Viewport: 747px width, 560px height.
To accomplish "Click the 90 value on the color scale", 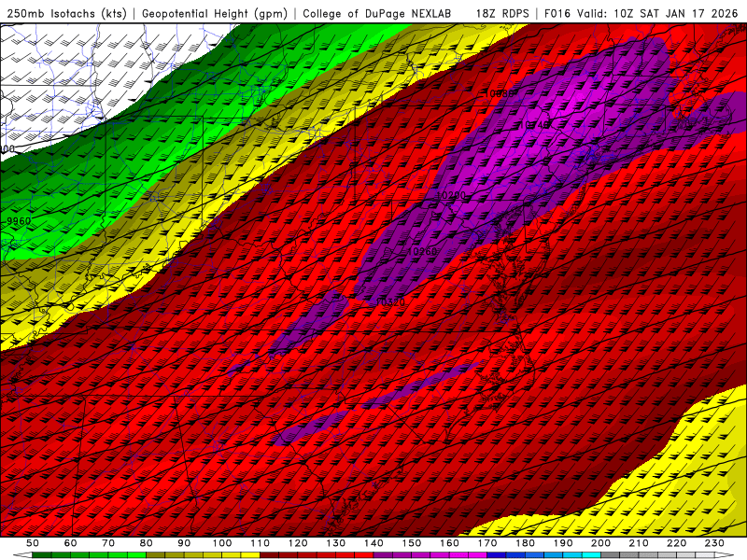I will [184, 543].
